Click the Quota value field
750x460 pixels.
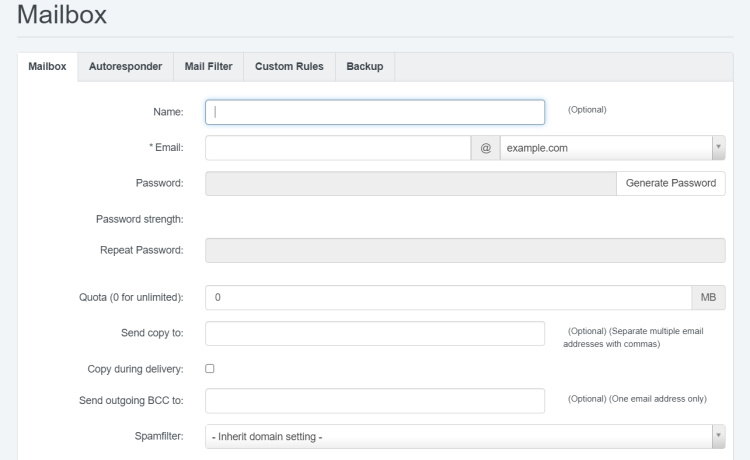pyautogui.click(x=447, y=298)
